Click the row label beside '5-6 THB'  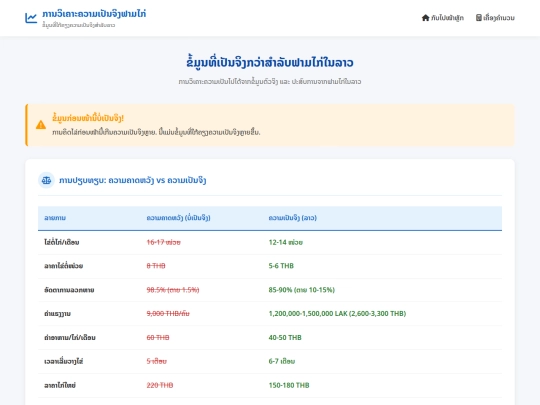64,266
